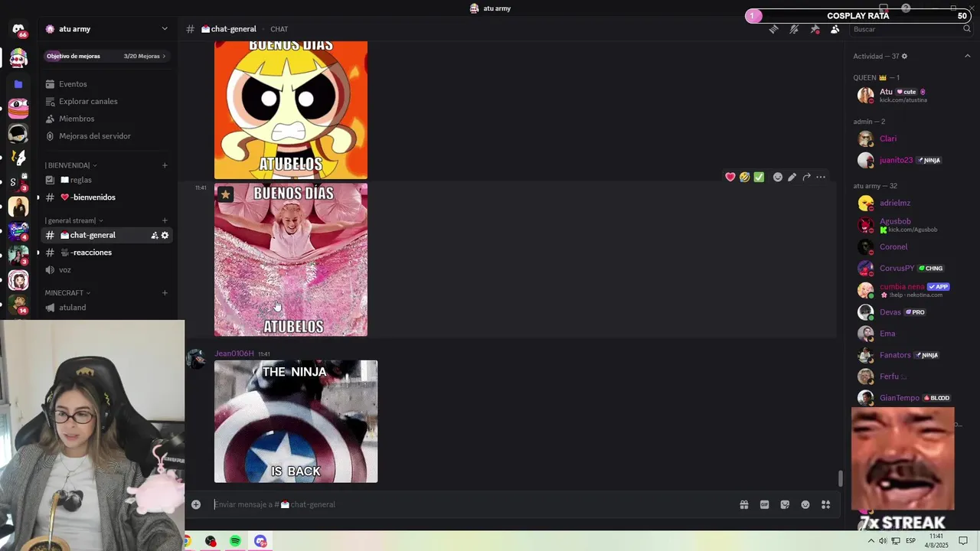Image resolution: width=980 pixels, height=551 pixels.
Task: Open Windows notification center icon
Action: pyautogui.click(x=963, y=541)
